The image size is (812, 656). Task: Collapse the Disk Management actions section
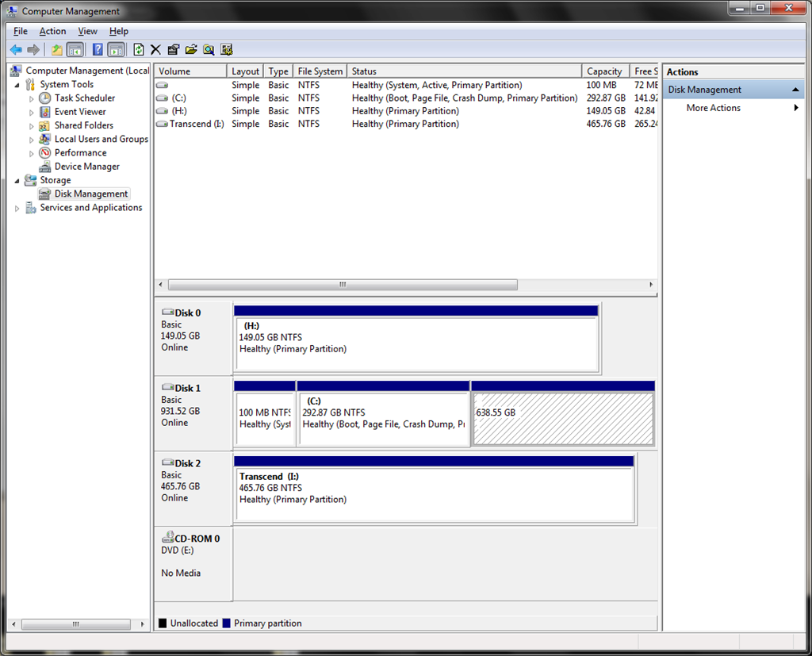795,90
